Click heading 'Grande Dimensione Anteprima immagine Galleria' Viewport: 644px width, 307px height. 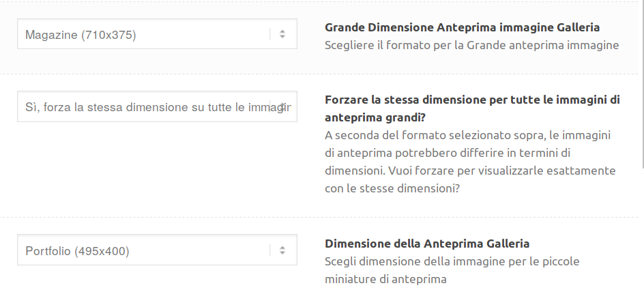pos(462,27)
